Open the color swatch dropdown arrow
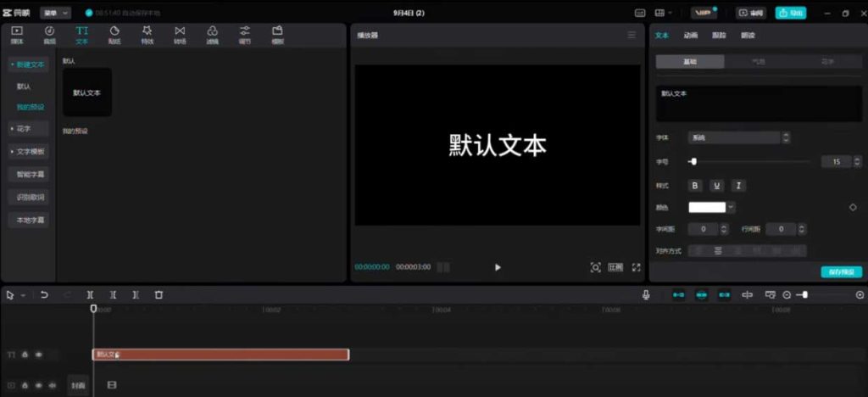This screenshot has height=397, width=868. [732, 208]
